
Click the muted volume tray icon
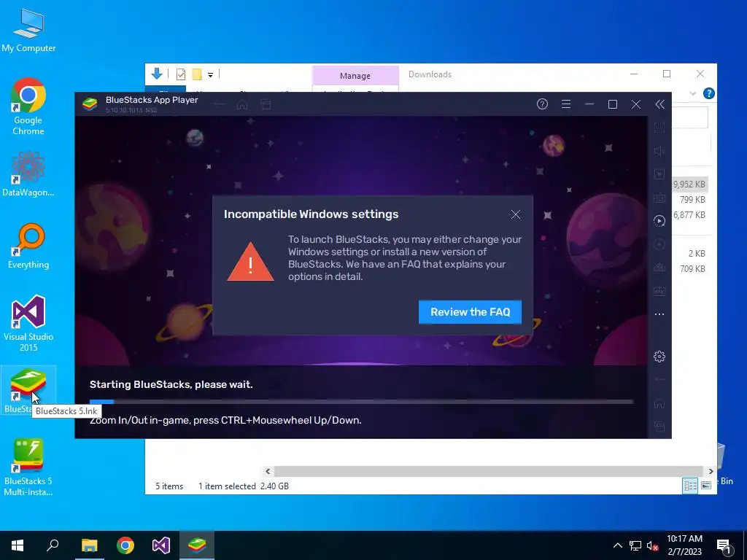652,545
